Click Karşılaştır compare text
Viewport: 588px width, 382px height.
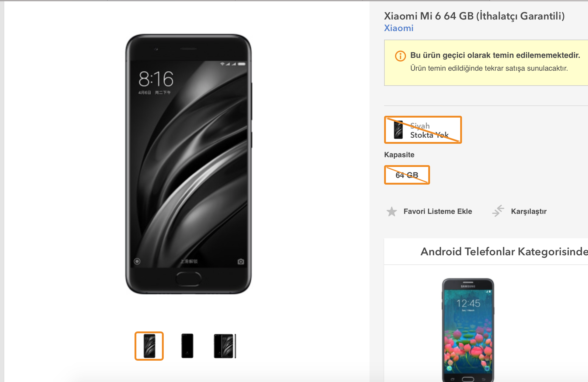[x=529, y=211]
